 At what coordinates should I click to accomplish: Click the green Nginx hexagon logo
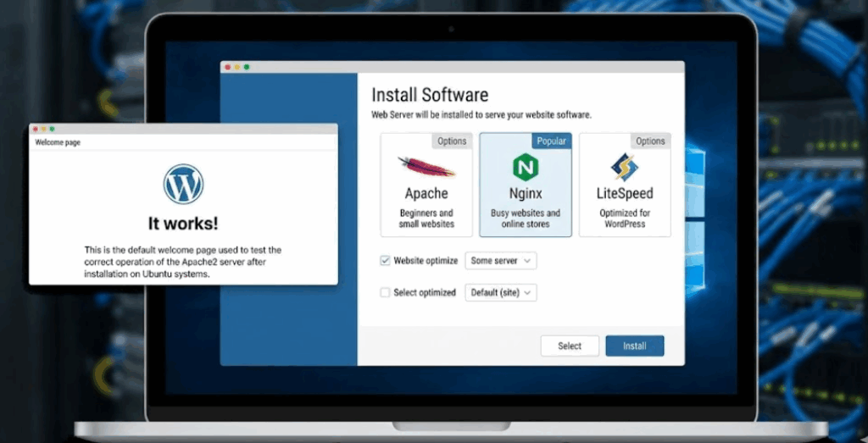[526, 168]
